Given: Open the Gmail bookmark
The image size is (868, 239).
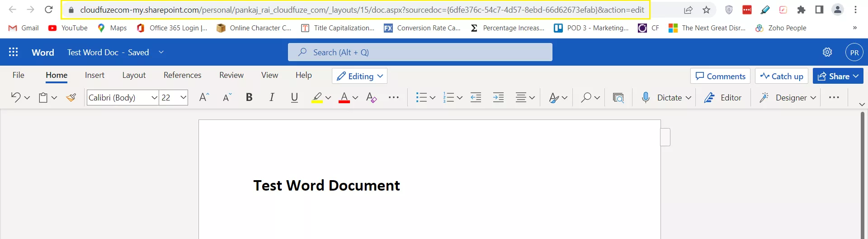Looking at the screenshot, I should click(24, 28).
